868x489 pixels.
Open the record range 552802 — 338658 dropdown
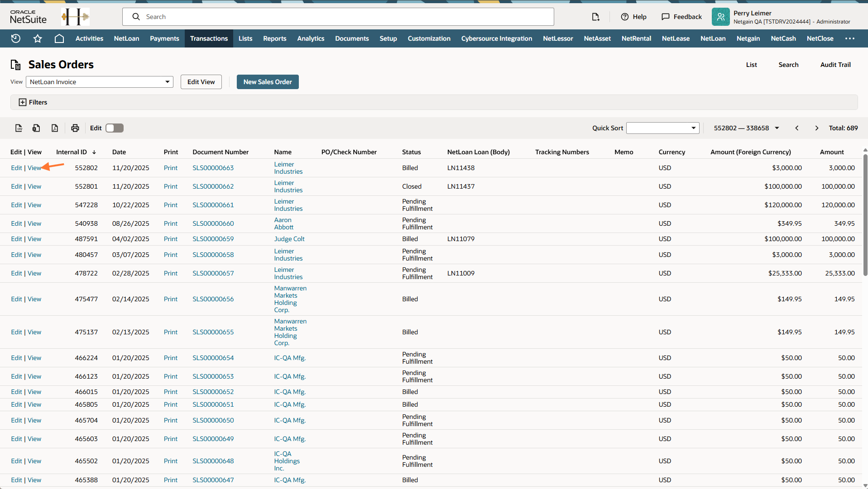pos(746,128)
